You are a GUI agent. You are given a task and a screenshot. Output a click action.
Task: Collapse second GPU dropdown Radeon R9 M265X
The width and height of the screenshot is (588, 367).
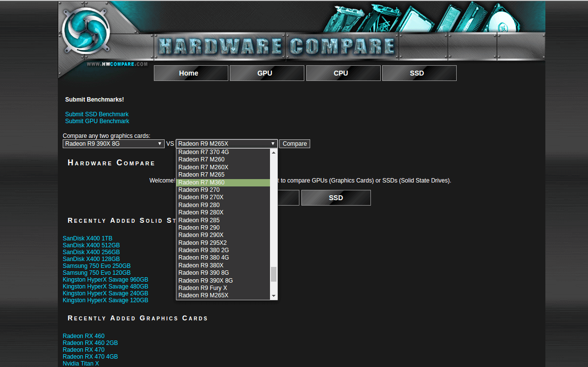coord(227,144)
